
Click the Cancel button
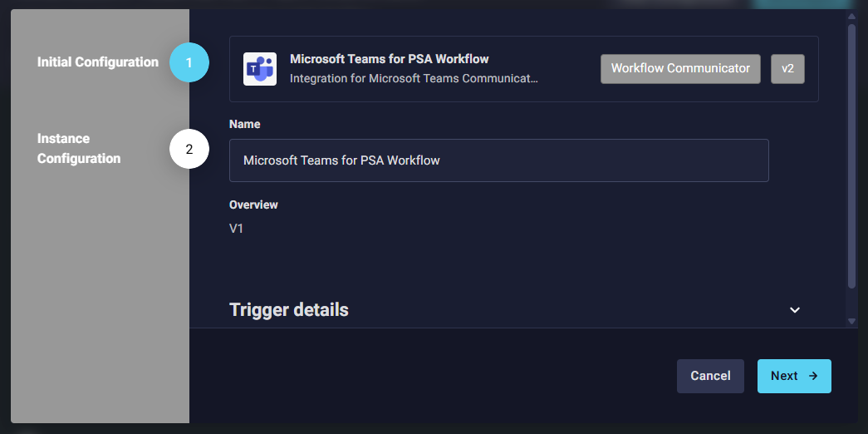tap(710, 376)
